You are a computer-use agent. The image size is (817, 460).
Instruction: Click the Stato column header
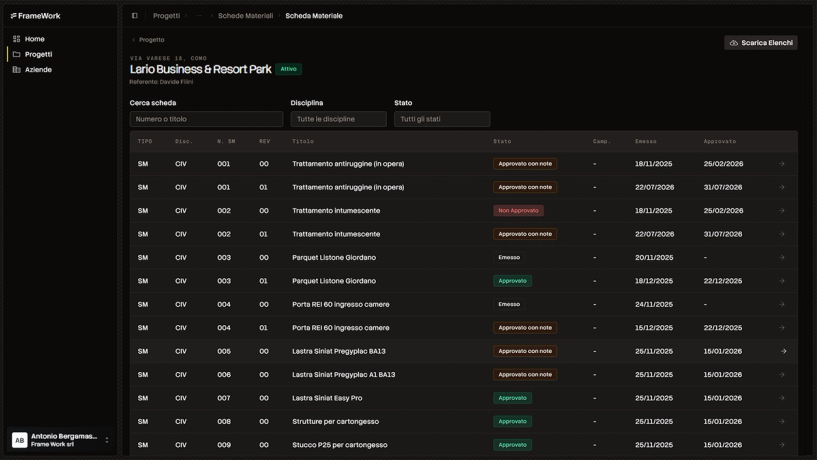[502, 141]
